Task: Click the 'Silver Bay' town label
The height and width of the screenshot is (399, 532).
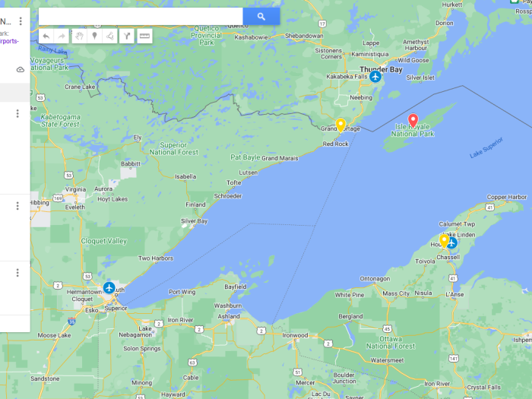Action: pos(194,221)
